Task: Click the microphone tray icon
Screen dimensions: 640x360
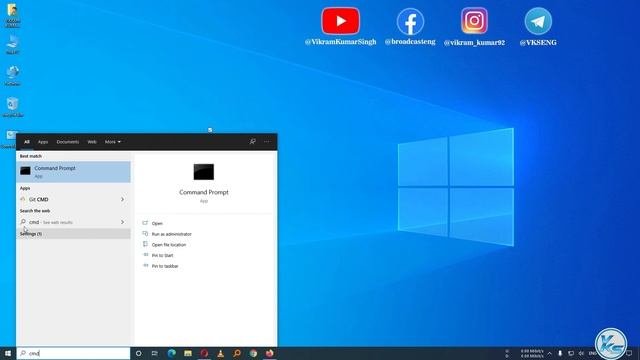Action: click(560, 353)
